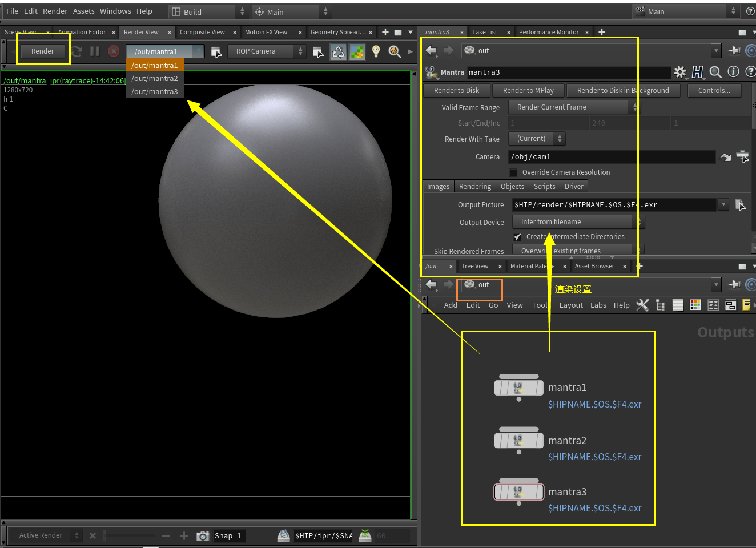Switch to the Motion FX View tab

coord(266,32)
